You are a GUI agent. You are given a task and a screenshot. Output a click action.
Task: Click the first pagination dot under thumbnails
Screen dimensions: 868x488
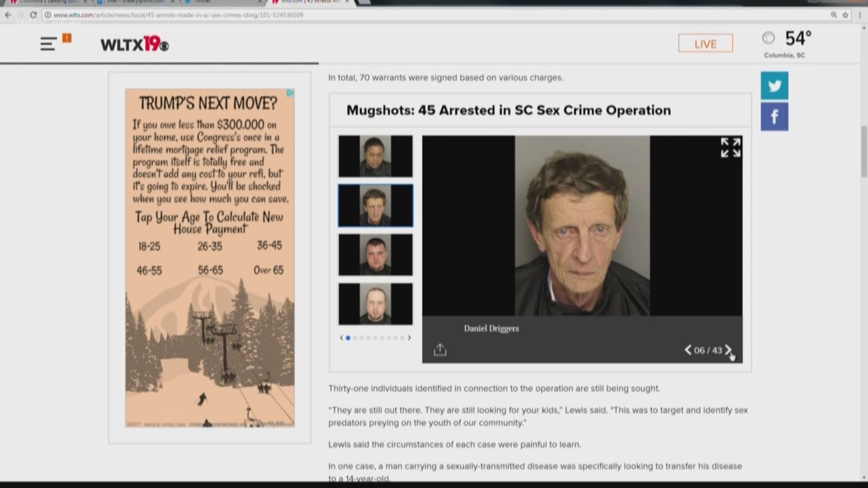[x=348, y=338]
